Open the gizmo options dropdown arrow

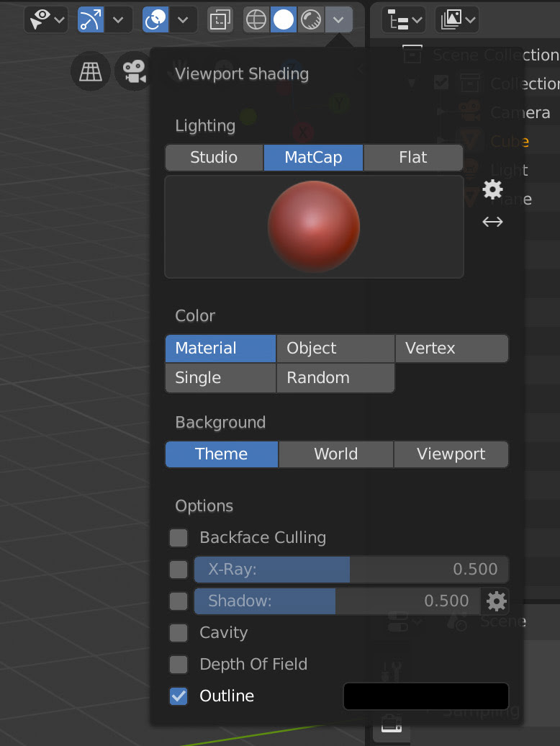point(118,19)
